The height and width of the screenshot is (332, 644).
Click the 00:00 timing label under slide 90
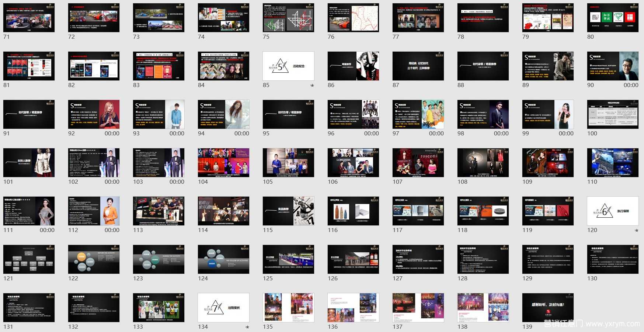pyautogui.click(x=631, y=85)
